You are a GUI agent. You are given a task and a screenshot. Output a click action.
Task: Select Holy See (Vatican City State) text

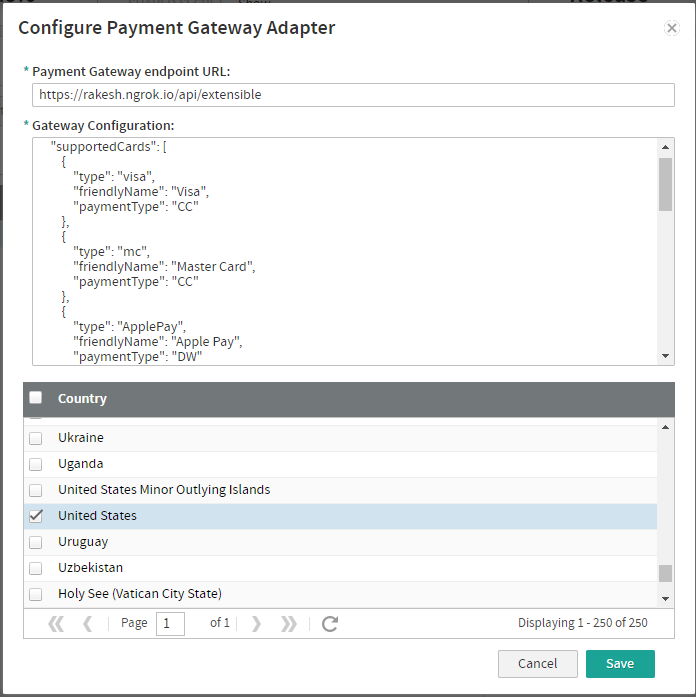click(140, 594)
